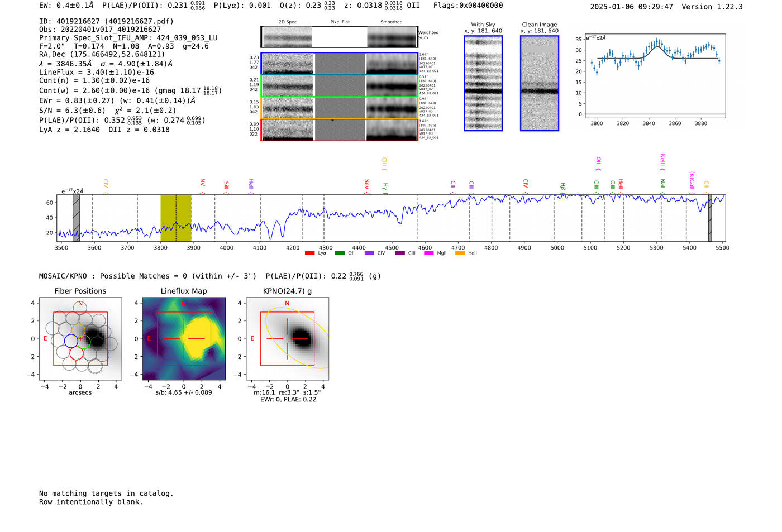Click the 'Row intentionally blank.' text
The width and height of the screenshot is (782, 532).
coord(91,502)
